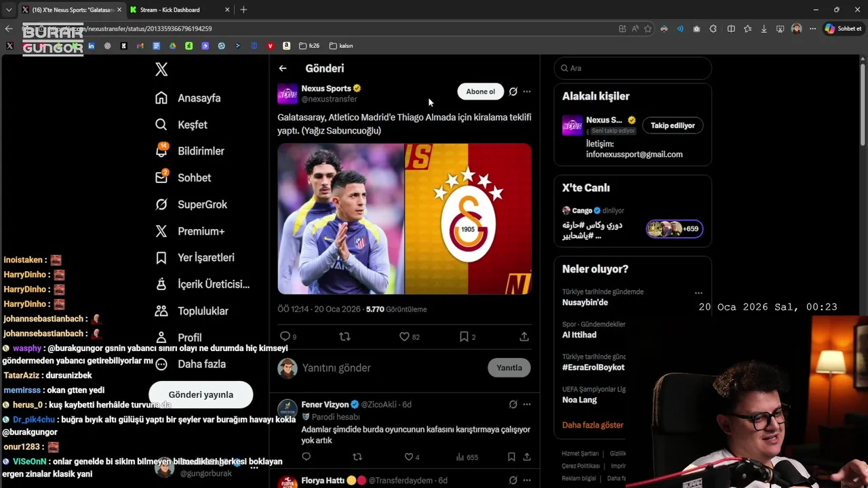Bookmark the Fener Vizyon comment

click(x=511, y=457)
